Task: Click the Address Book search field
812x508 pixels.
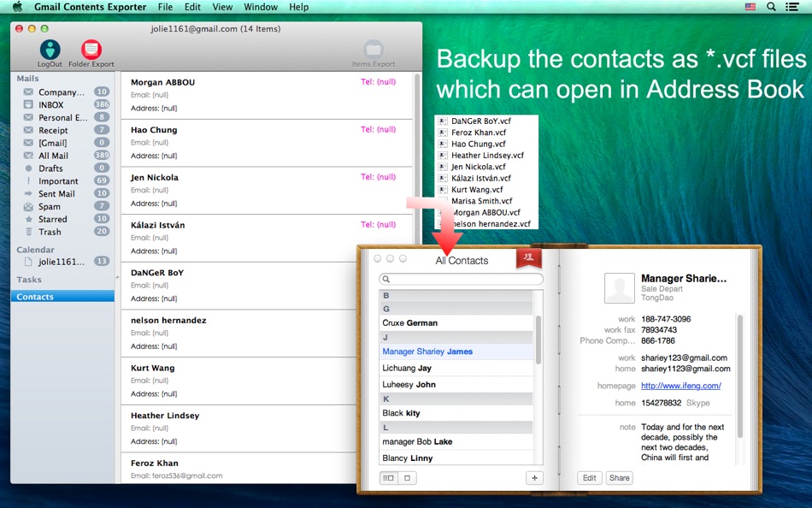Action: point(461,279)
